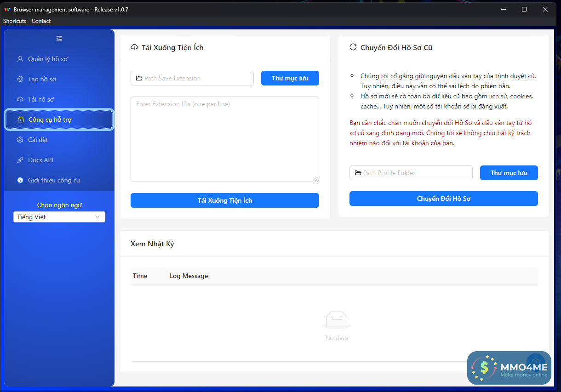The height and width of the screenshot is (392, 561).
Task: Click the textarea resize handle corner
Action: pyautogui.click(x=316, y=179)
